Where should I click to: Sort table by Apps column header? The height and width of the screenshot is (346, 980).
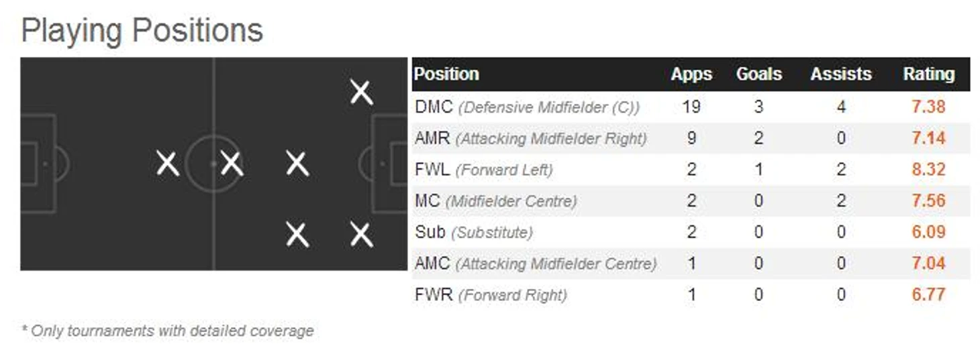691,74
